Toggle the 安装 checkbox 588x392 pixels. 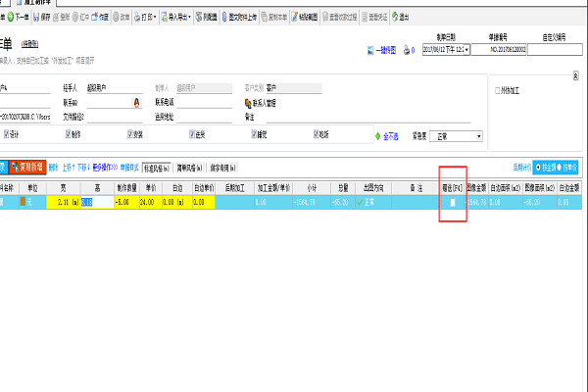[x=130, y=135]
